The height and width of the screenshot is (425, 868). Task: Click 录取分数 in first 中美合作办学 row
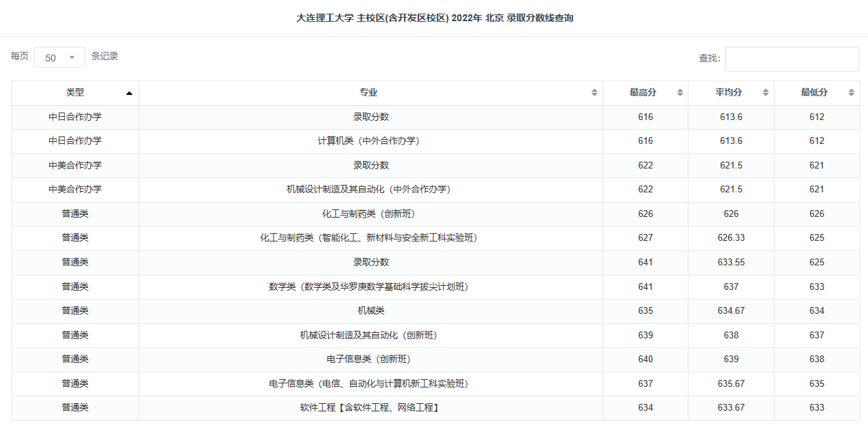click(x=371, y=166)
